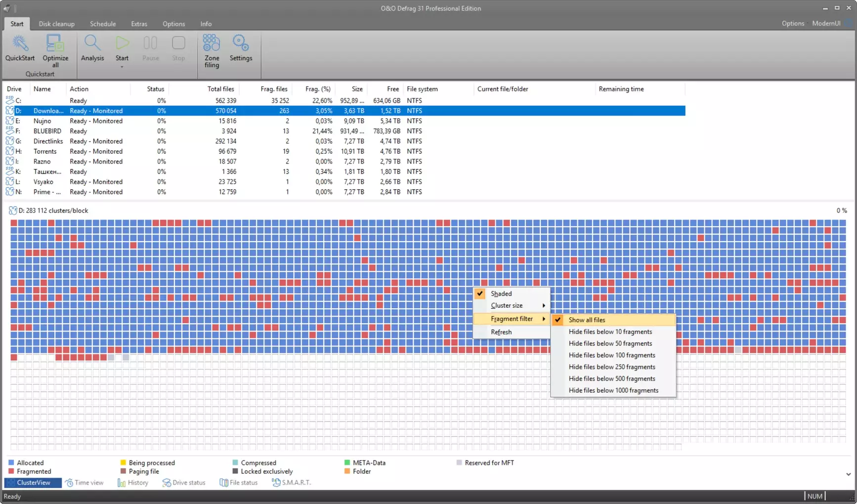
Task: Click the QuickStart icon
Action: pyautogui.click(x=20, y=48)
